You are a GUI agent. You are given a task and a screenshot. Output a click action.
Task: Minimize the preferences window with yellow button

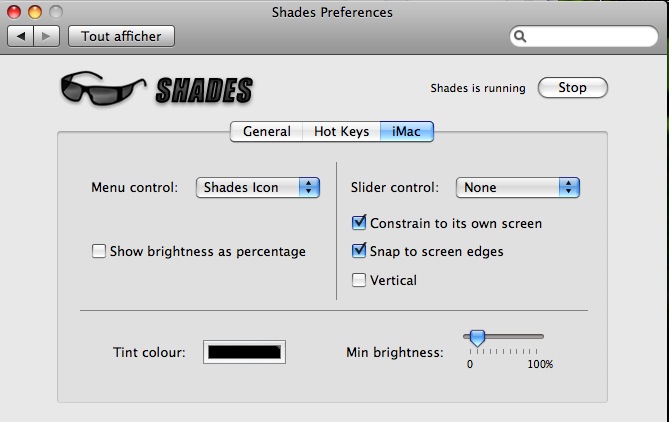pyautogui.click(x=34, y=12)
